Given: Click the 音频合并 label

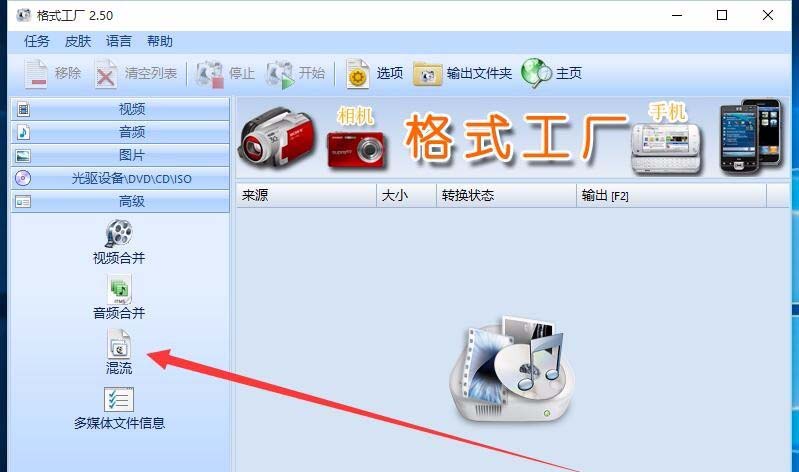Looking at the screenshot, I should [119, 313].
